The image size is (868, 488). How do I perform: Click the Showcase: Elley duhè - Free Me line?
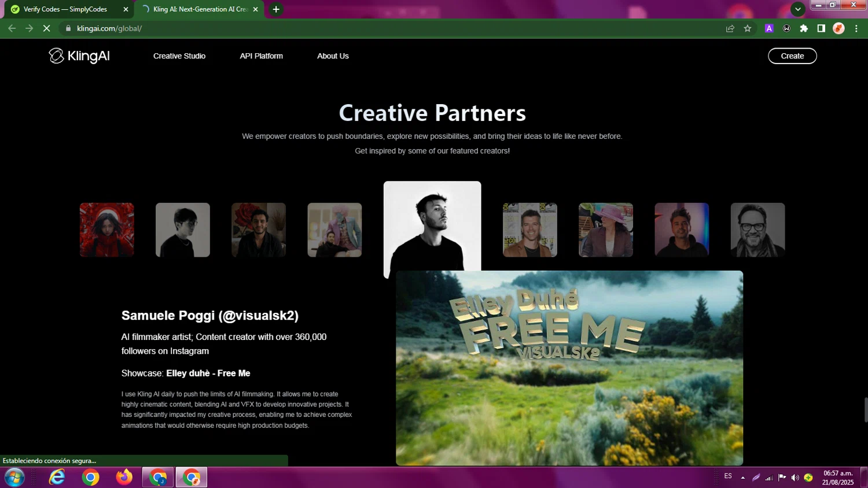click(x=186, y=374)
